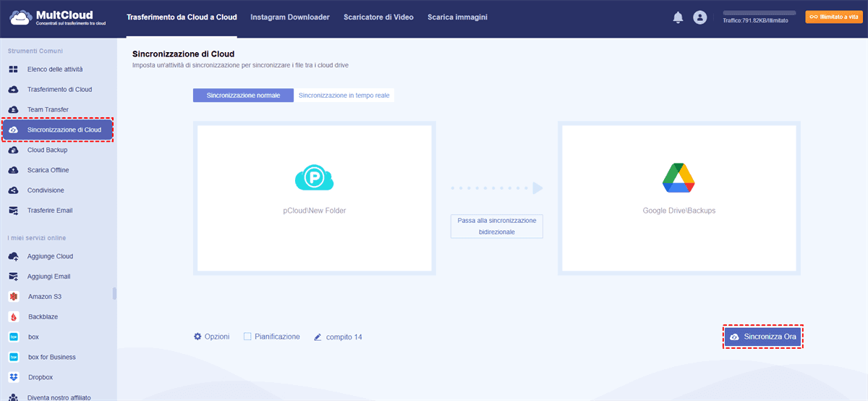The height and width of the screenshot is (401, 868).
Task: Click the box for Business icon
Action: click(x=13, y=358)
